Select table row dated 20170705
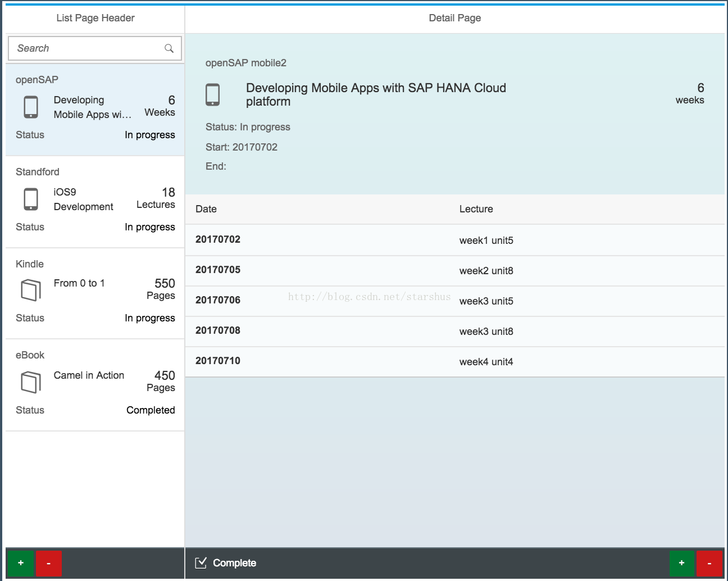Image resolution: width=728 pixels, height=581 pixels. [x=454, y=270]
